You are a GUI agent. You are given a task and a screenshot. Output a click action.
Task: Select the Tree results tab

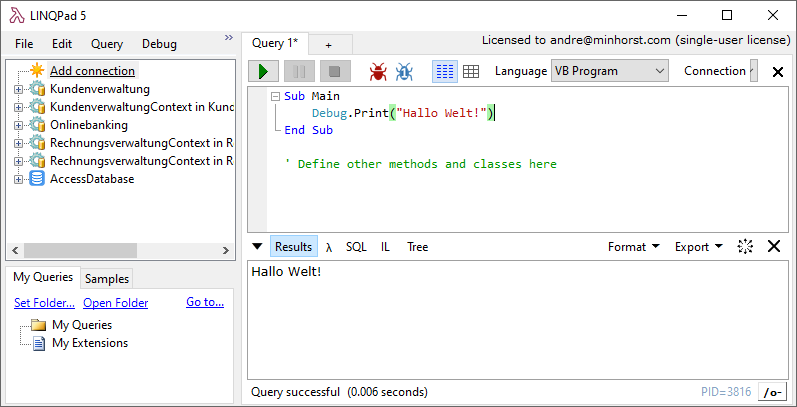click(417, 247)
